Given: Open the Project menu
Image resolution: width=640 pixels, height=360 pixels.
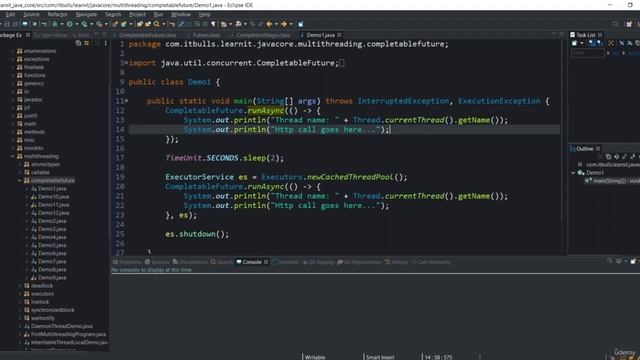Looking at the screenshot, I should click(x=137, y=14).
